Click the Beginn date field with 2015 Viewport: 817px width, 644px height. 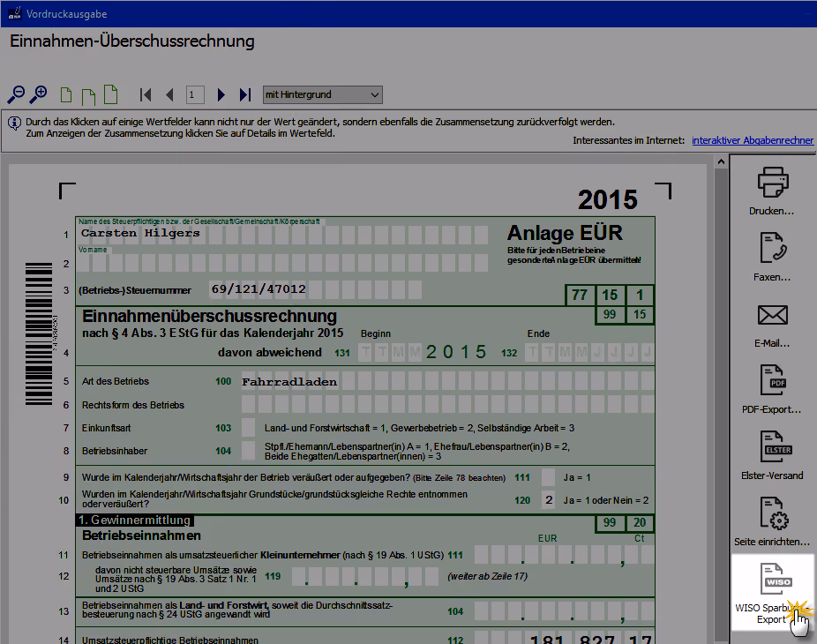[423, 352]
